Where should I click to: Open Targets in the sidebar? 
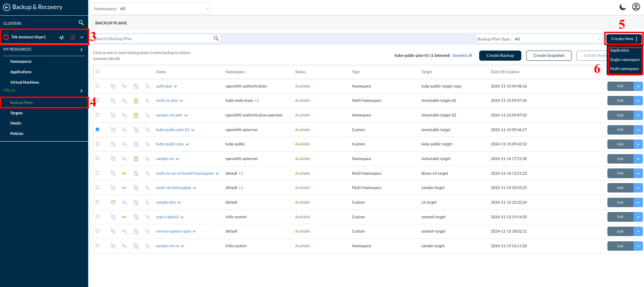[16, 113]
